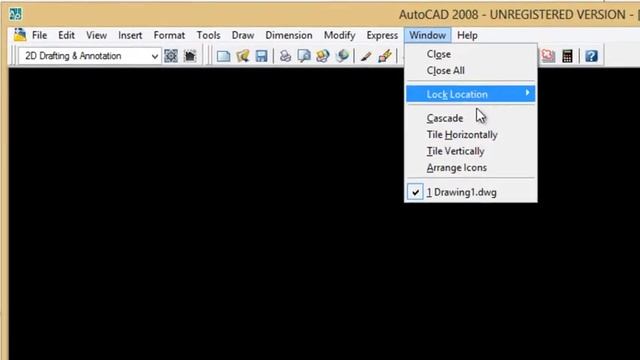640x360 pixels.
Task: Open the Tools menu
Action: click(208, 36)
